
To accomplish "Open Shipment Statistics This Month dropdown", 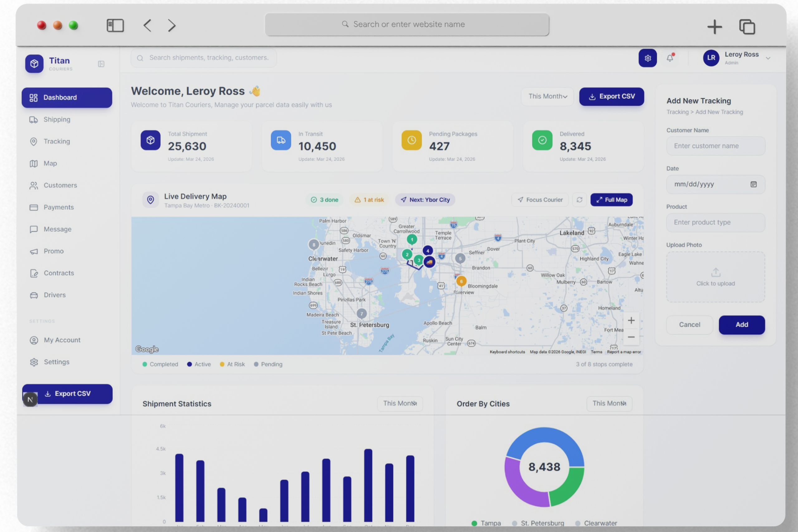I will (x=400, y=403).
